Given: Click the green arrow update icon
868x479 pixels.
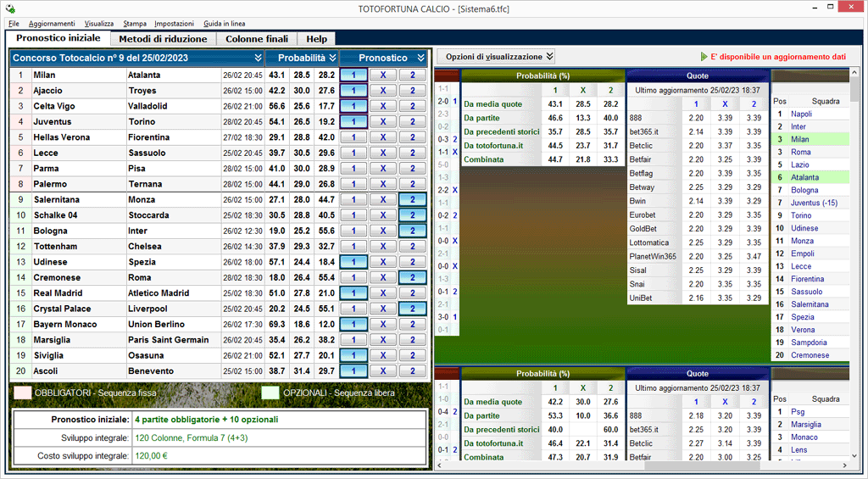Looking at the screenshot, I should [704, 57].
